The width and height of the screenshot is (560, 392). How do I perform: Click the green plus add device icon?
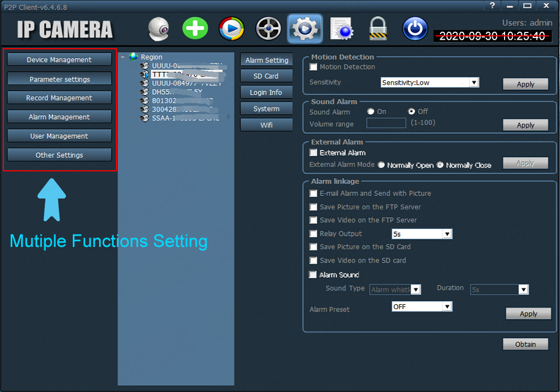195,28
